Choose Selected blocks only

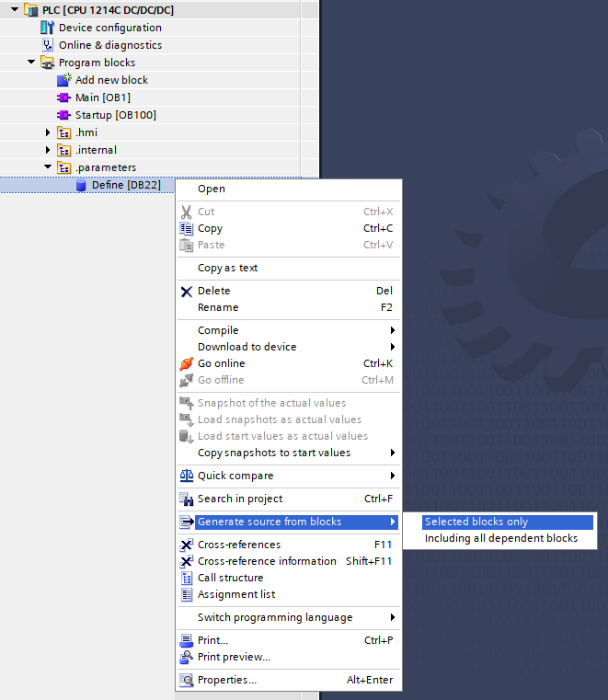[x=508, y=522]
